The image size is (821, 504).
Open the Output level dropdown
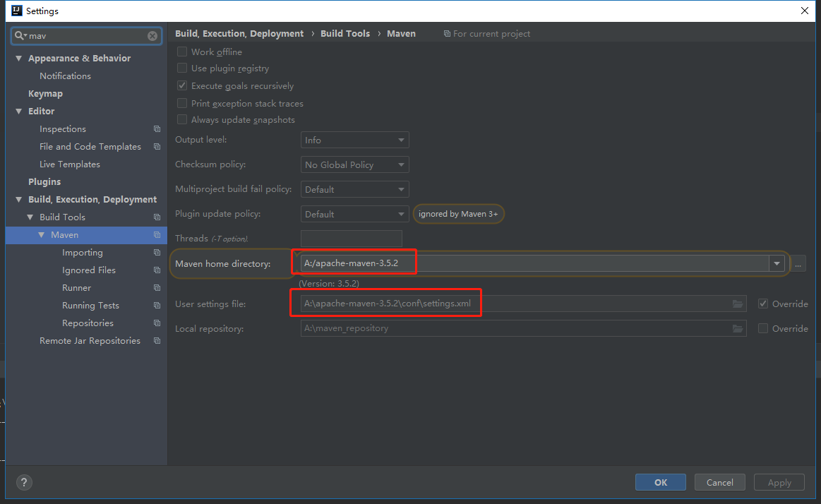354,140
